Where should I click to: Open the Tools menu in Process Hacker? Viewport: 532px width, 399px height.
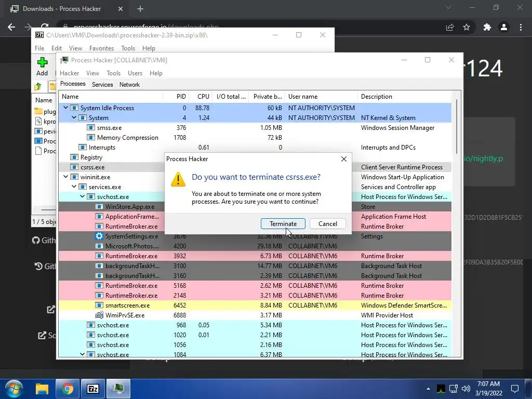(113, 73)
